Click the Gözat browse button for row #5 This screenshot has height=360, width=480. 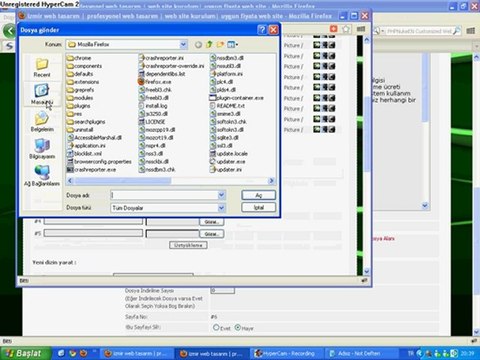(211, 234)
